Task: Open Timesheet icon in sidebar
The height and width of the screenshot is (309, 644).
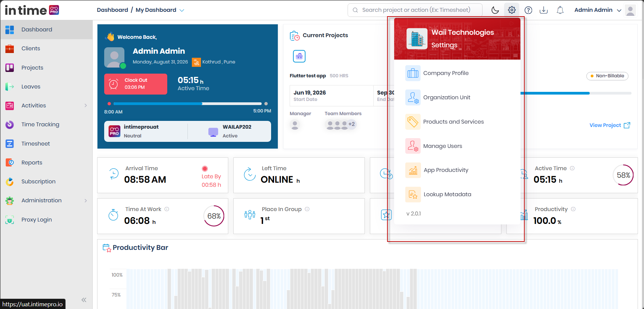Action: click(9, 144)
